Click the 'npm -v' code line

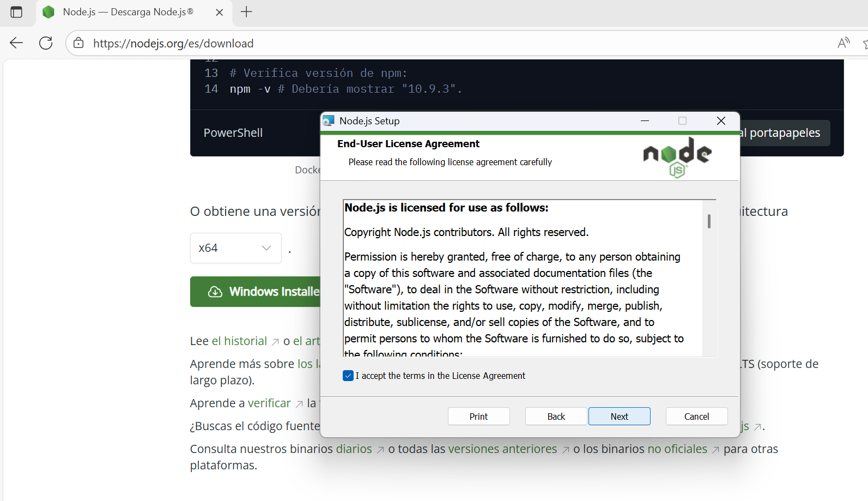(345, 89)
